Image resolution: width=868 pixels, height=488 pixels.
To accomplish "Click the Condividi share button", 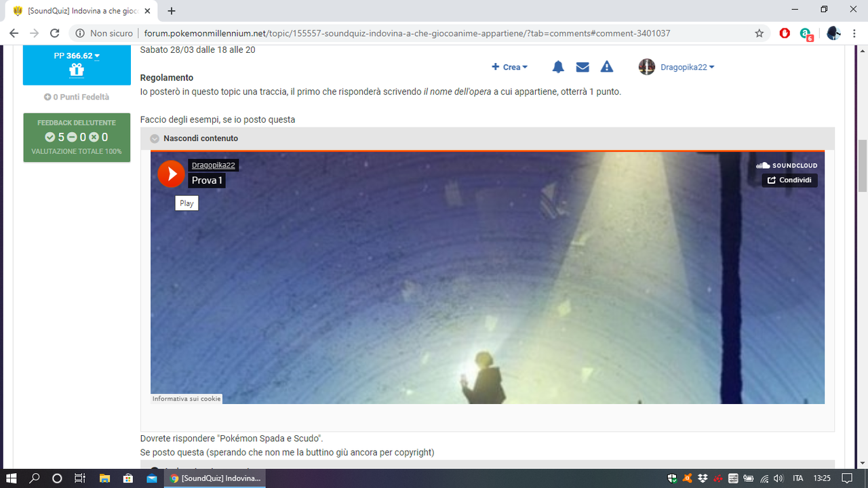I will pos(790,180).
